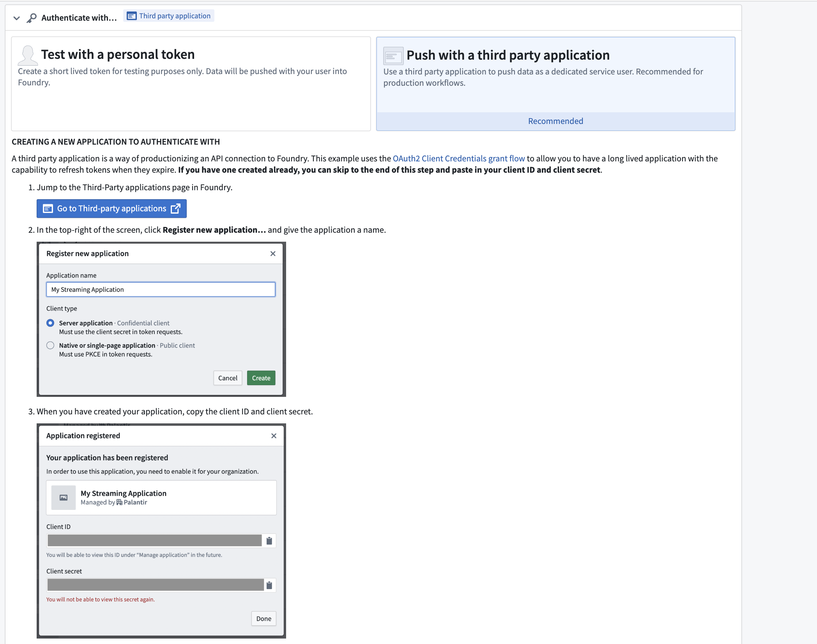Image resolution: width=817 pixels, height=644 pixels.
Task: Click the Third party application tag
Action: 169,16
